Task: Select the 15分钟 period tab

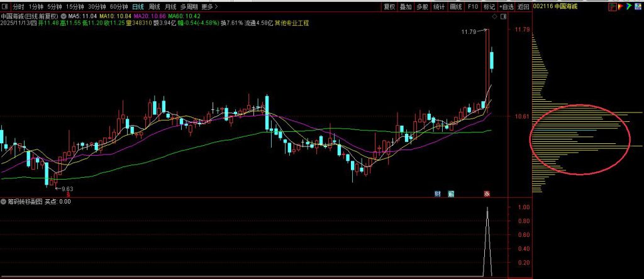Action: click(x=75, y=6)
